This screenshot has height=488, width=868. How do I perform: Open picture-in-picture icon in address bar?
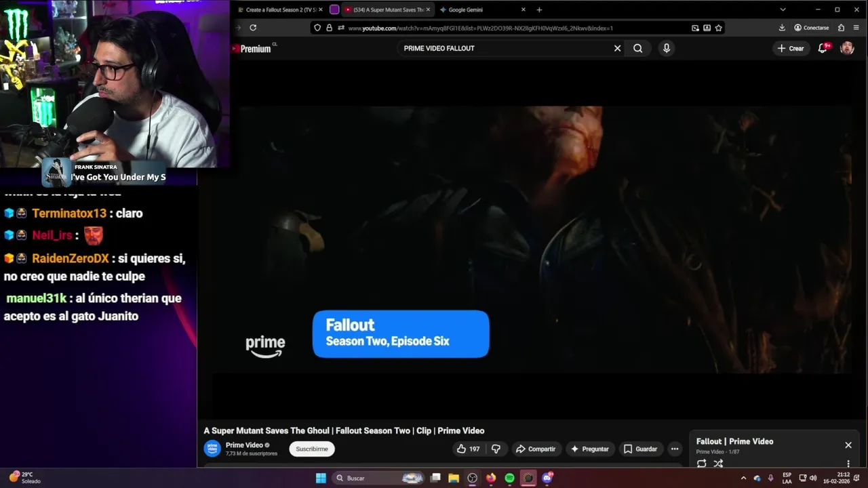click(x=695, y=28)
